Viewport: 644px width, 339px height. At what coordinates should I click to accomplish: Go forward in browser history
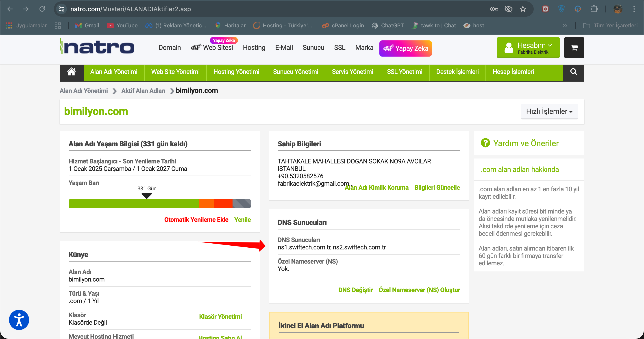[26, 9]
